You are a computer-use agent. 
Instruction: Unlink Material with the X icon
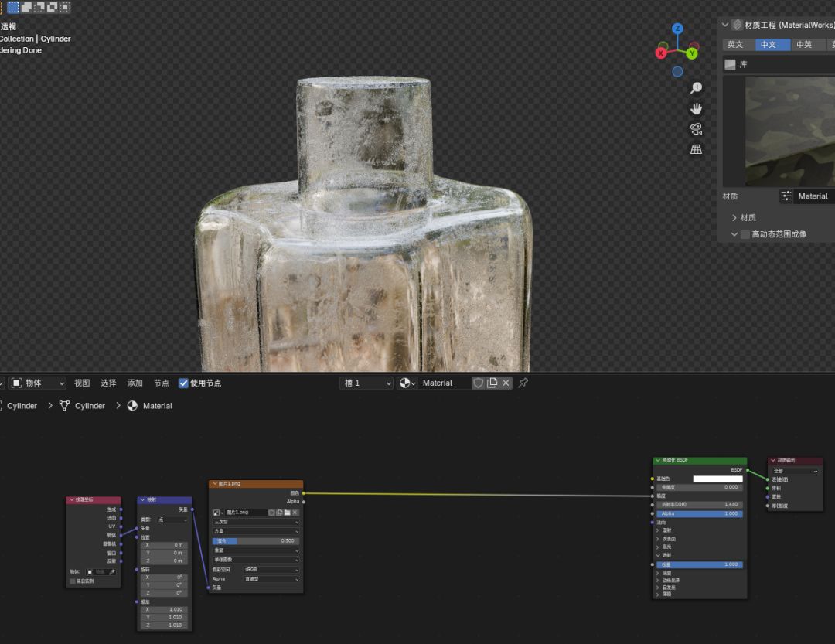506,383
